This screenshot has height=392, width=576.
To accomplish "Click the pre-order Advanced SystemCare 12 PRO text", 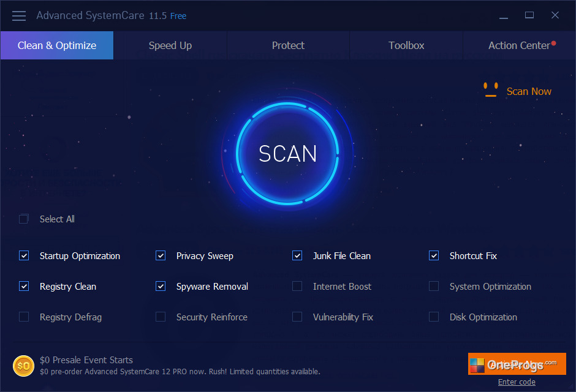I will [x=180, y=372].
